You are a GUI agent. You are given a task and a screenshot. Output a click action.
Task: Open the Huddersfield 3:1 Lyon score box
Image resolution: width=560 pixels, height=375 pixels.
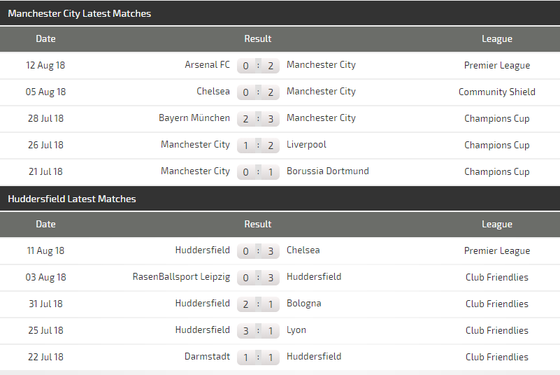(x=258, y=331)
